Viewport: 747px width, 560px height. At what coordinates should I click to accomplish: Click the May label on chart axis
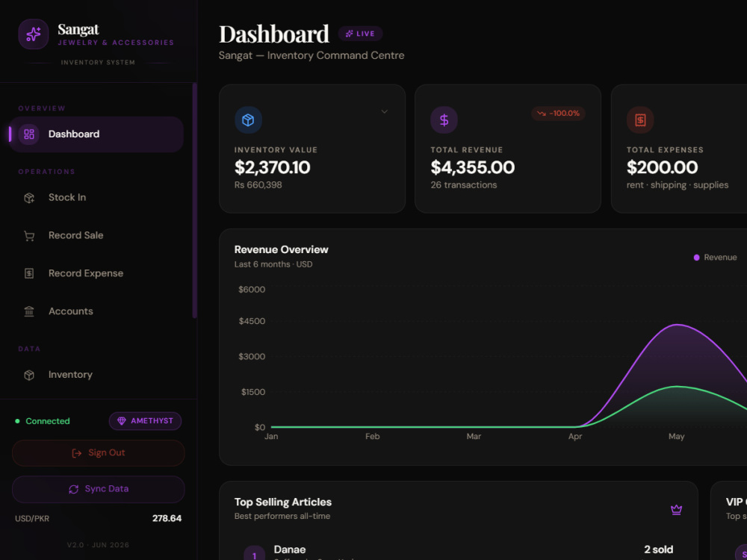[676, 437]
